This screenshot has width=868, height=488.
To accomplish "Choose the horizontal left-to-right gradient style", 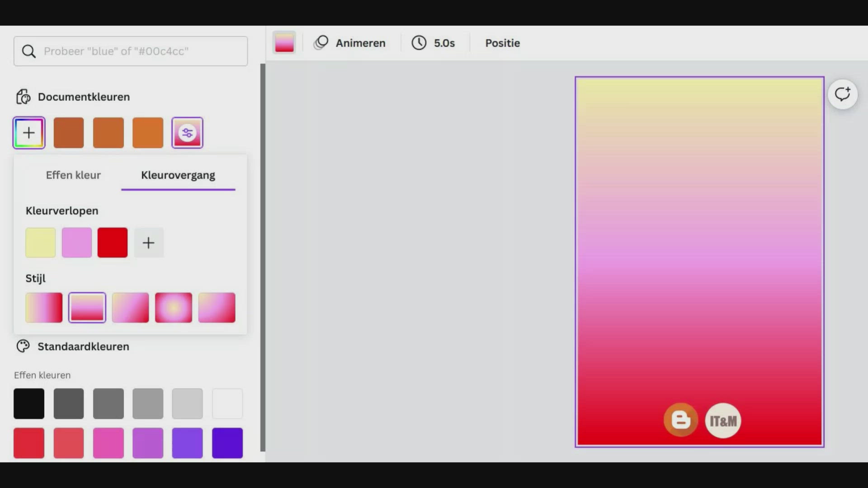I will 44,308.
